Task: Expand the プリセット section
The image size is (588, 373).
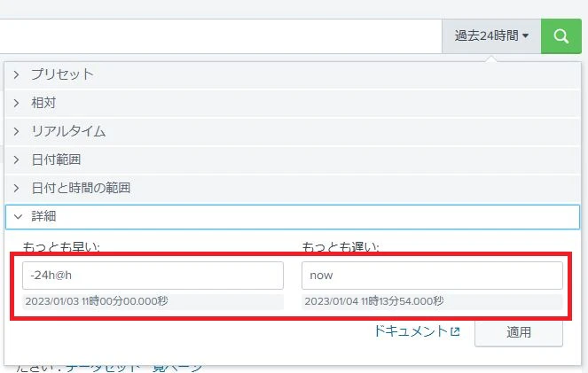Action: pyautogui.click(x=292, y=74)
